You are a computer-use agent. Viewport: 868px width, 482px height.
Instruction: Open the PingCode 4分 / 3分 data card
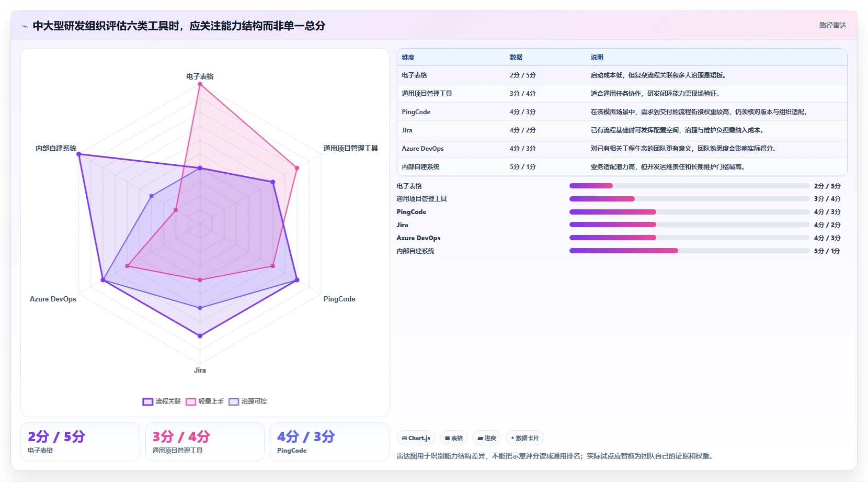[x=329, y=442]
